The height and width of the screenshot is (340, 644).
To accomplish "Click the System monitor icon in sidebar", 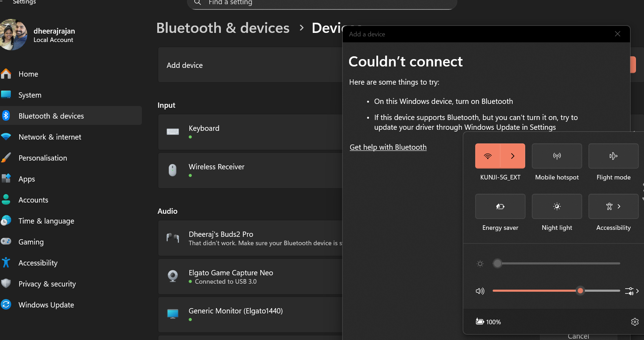I will click(x=6, y=94).
